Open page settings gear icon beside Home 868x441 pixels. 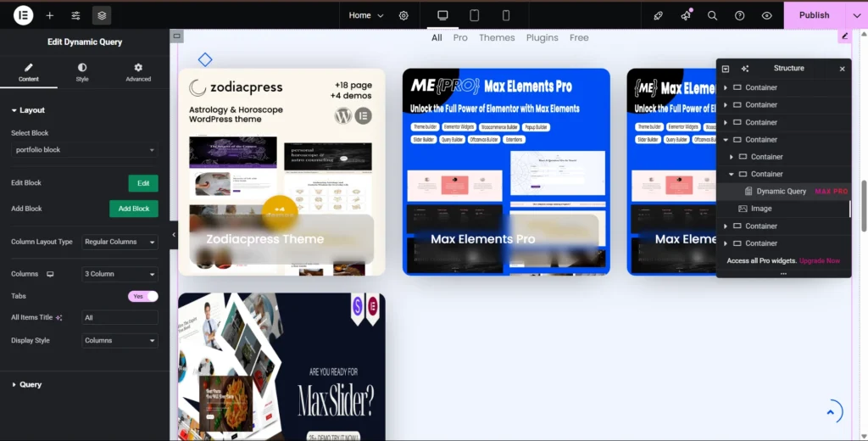pyautogui.click(x=403, y=15)
